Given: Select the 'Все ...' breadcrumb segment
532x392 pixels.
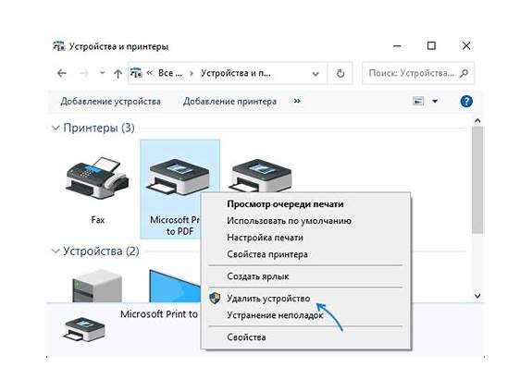Looking at the screenshot, I should pos(170,73).
